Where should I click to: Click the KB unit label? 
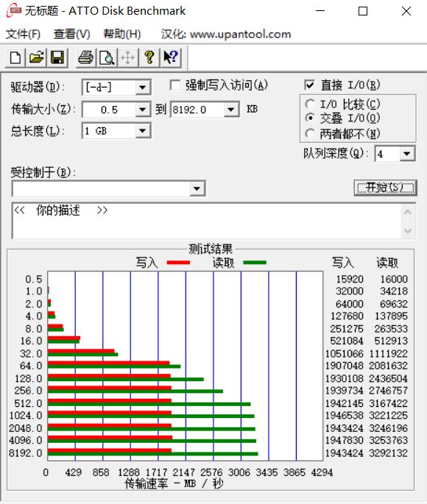click(252, 109)
